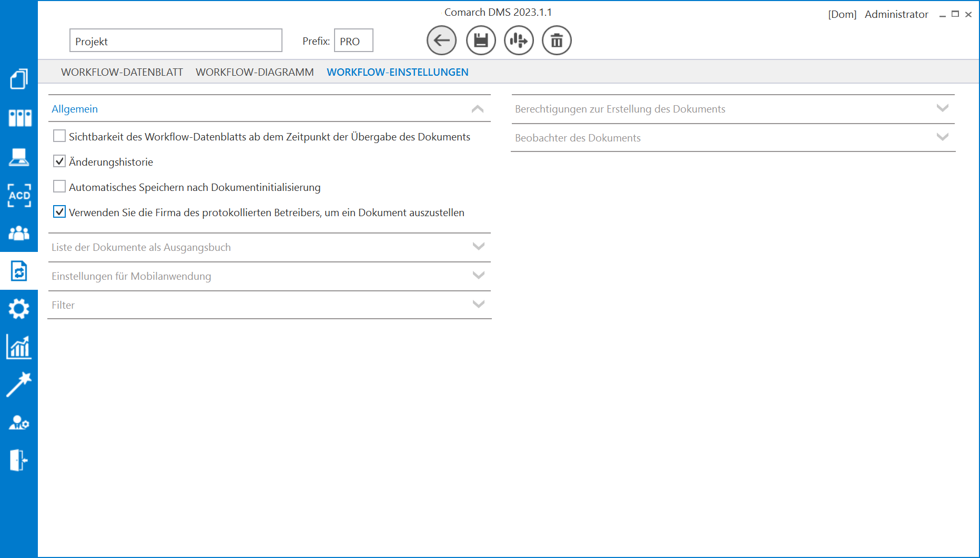The width and height of the screenshot is (980, 558).
Task: Delete the workflow using the trash icon
Action: pos(557,40)
